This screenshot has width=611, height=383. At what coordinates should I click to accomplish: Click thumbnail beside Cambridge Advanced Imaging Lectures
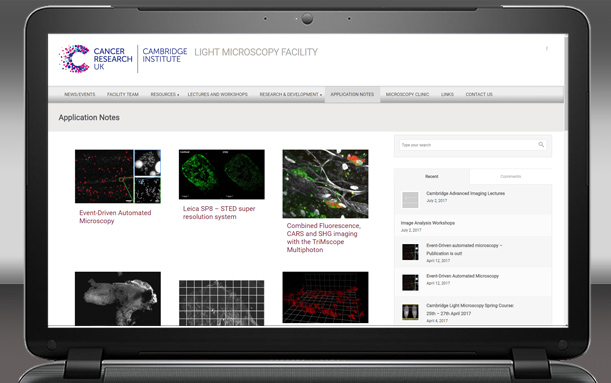(410, 200)
